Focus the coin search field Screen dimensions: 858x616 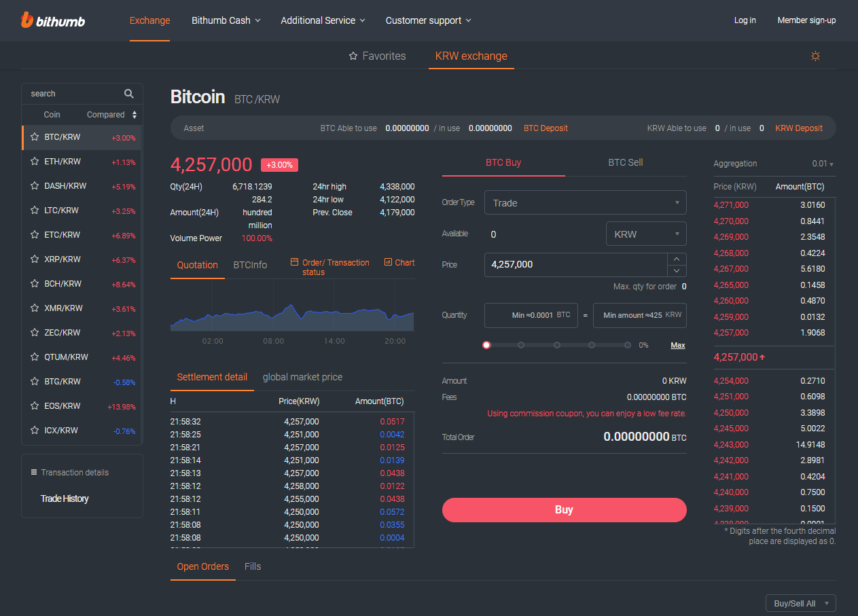tap(75, 94)
